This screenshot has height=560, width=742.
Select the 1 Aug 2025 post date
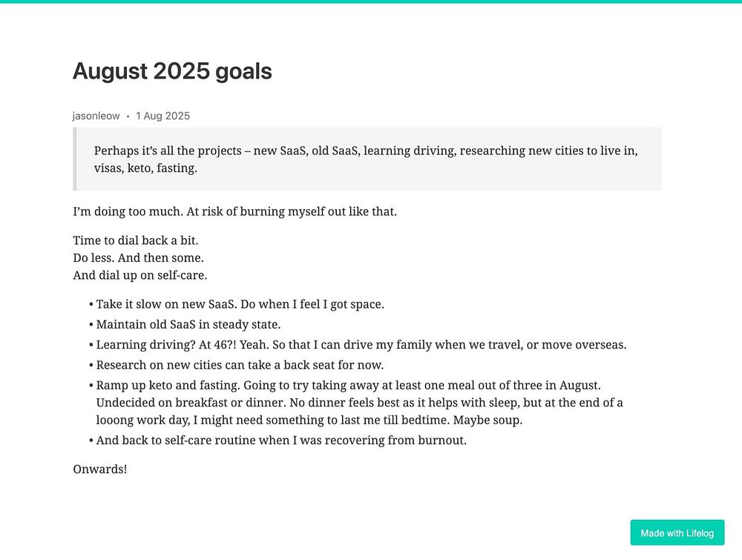click(162, 116)
